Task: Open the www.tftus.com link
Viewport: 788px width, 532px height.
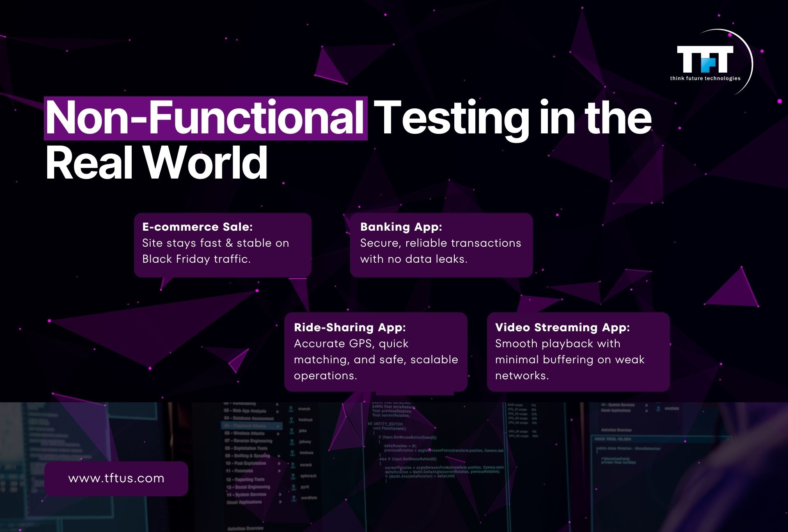Action: [116, 478]
